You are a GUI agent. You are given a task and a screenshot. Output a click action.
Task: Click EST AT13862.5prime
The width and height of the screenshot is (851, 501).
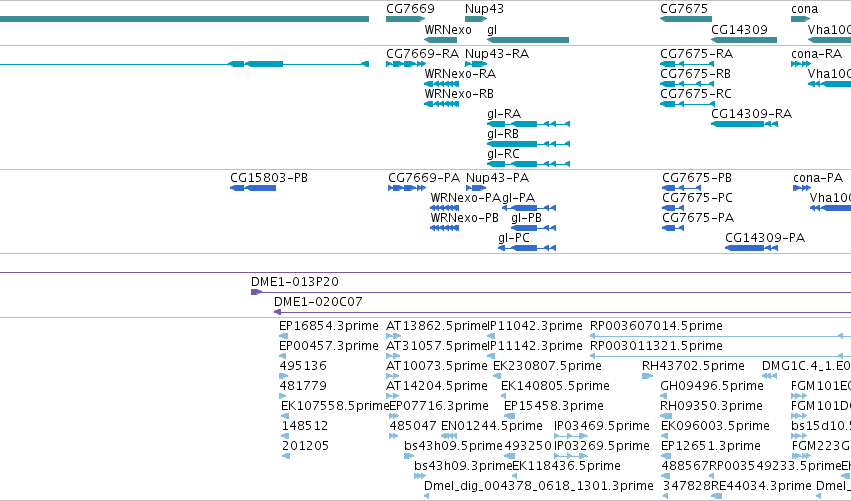click(x=437, y=326)
